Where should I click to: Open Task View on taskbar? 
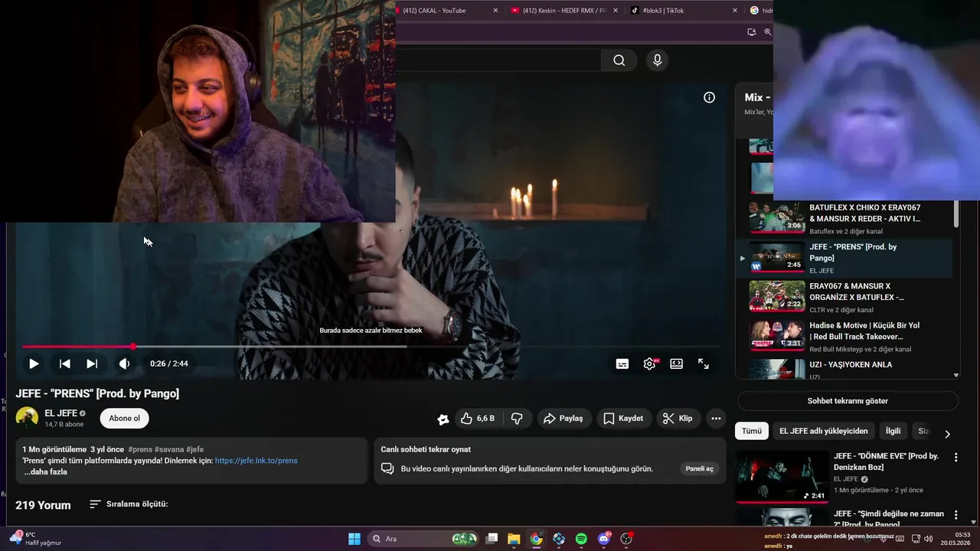pos(492,539)
